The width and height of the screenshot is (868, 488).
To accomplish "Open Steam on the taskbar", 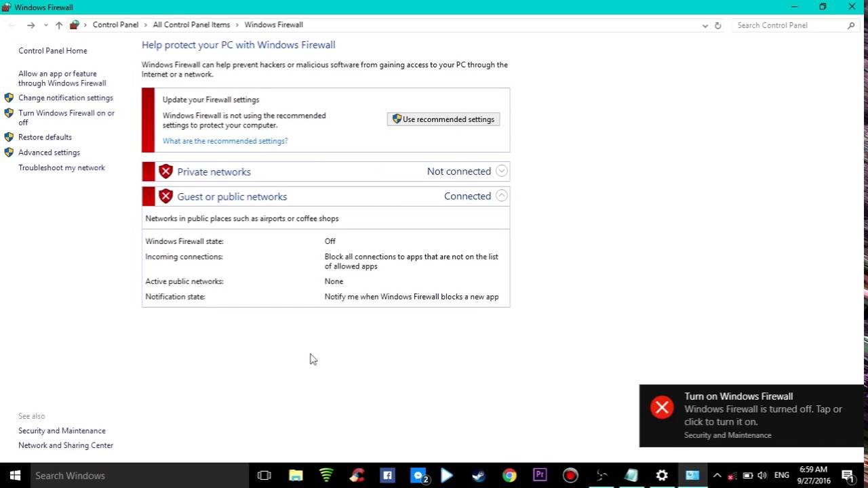I will pos(478,475).
